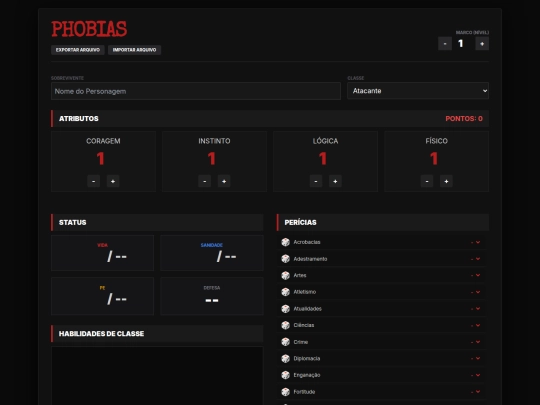The image size is (540, 405).
Task: Decrease the Marco level with minus
Action: coord(445,44)
